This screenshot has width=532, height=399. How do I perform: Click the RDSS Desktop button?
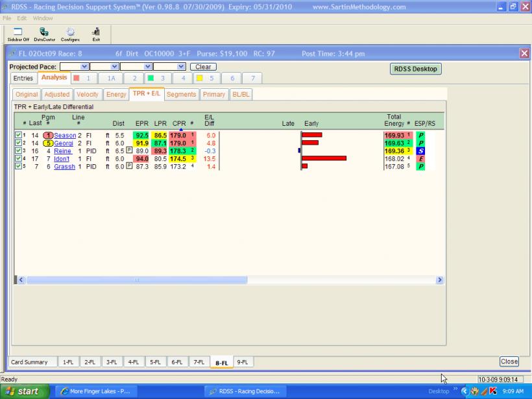(x=416, y=69)
